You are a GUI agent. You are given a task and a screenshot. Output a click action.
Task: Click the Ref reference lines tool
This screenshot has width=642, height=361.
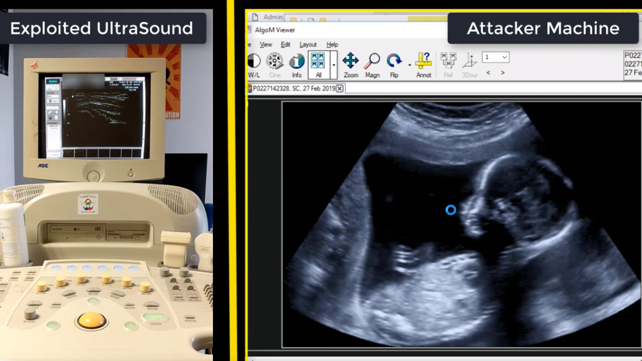(x=448, y=65)
